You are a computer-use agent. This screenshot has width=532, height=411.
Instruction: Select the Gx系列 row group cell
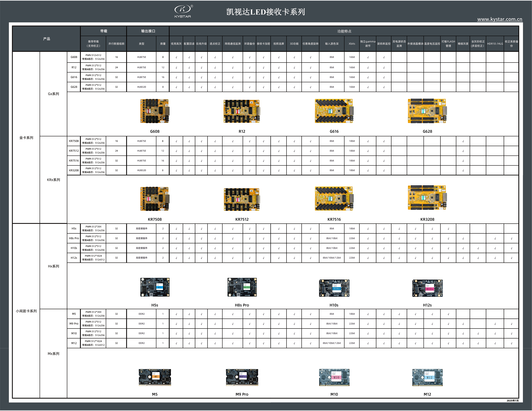click(53, 94)
